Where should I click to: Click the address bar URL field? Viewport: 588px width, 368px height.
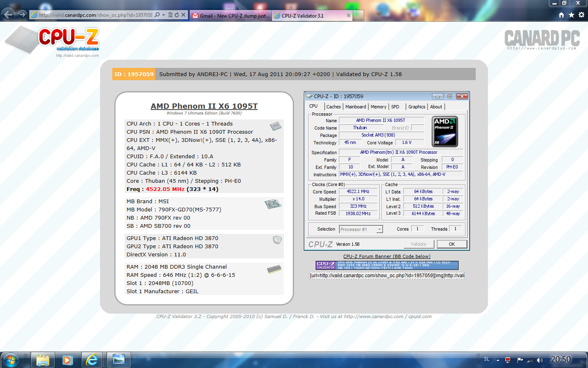[x=96, y=15]
